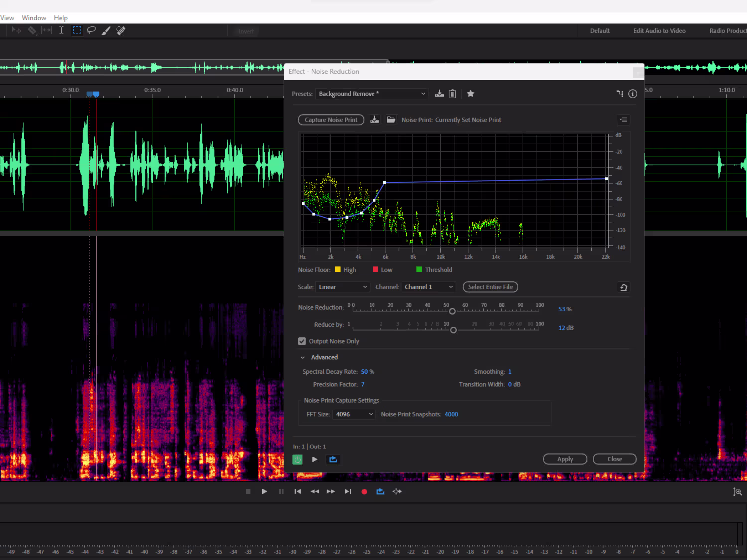
Task: Uncheck Output Noise Only
Action: (x=302, y=341)
